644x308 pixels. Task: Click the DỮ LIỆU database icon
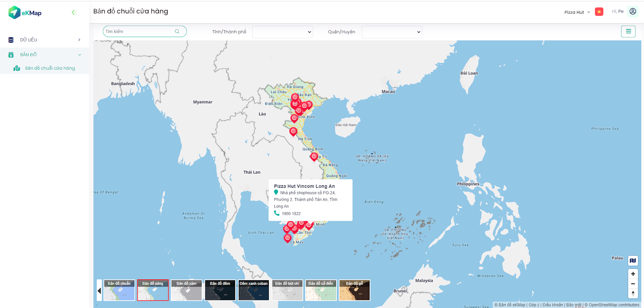tap(11, 40)
